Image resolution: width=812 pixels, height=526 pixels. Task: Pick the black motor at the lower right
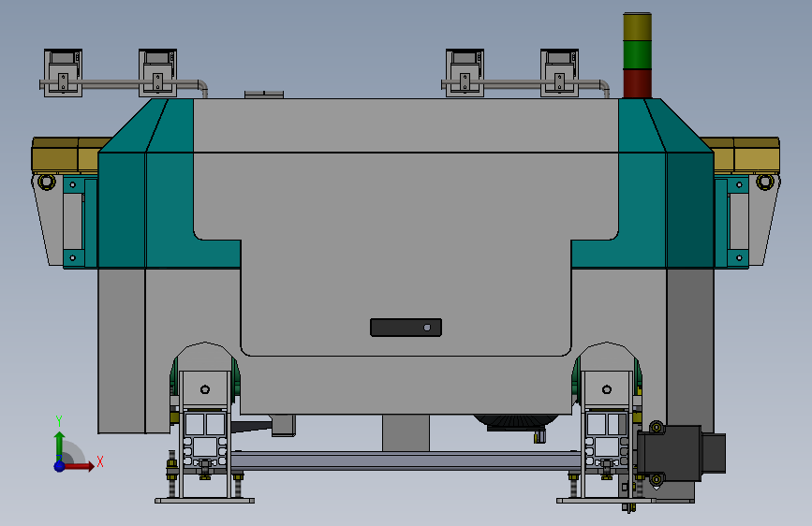coord(680,454)
